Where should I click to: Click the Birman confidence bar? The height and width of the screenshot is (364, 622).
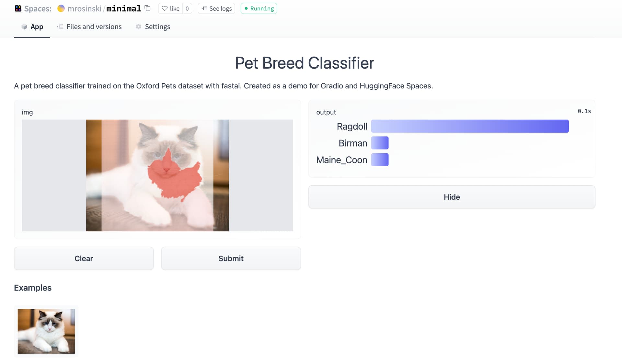pyautogui.click(x=380, y=143)
